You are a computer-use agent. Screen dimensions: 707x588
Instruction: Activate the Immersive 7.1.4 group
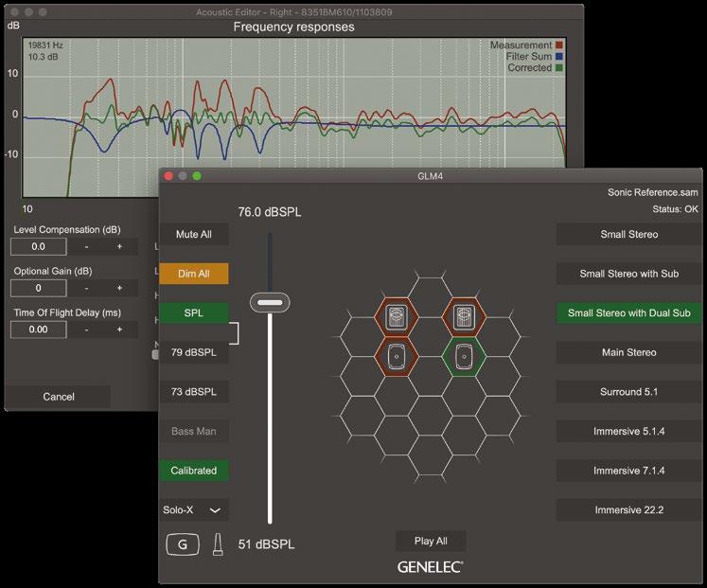[x=629, y=471]
